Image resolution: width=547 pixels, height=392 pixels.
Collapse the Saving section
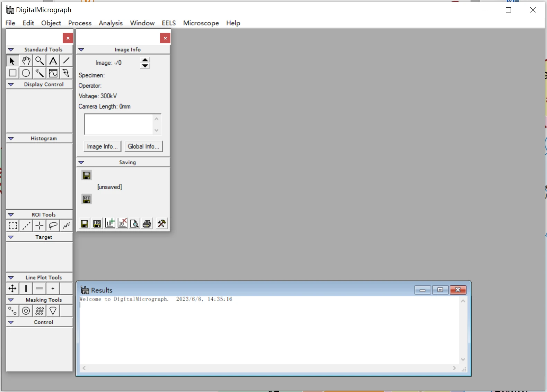click(81, 162)
